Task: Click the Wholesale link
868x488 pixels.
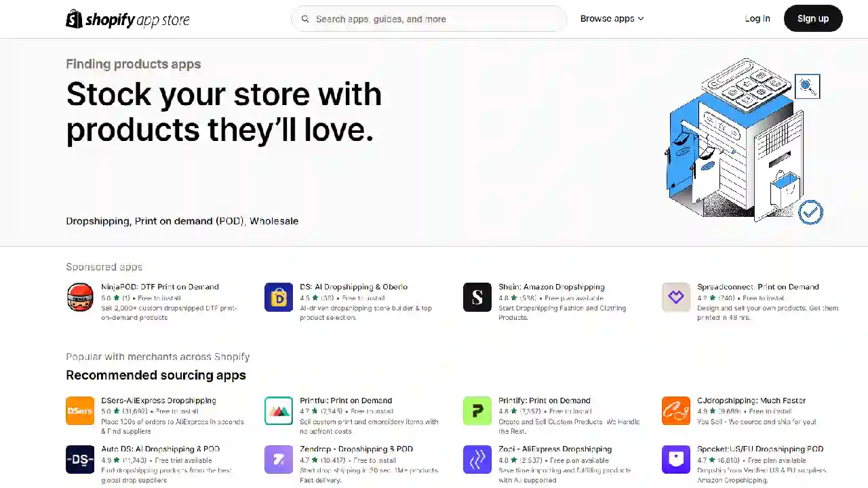Action: tap(274, 221)
